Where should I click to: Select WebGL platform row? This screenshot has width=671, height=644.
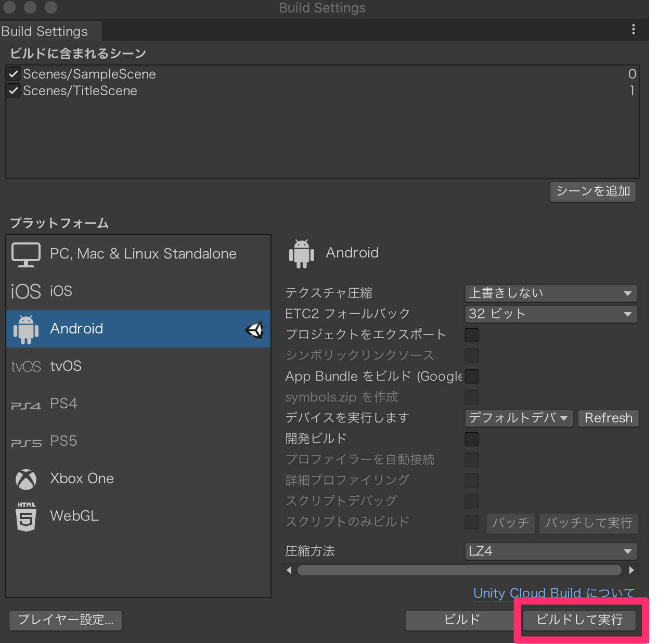point(138,516)
